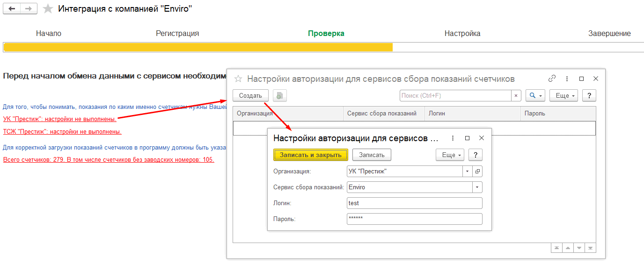The width and height of the screenshot is (644, 265).
Task: Sort by Организация column header
Action: (x=288, y=113)
